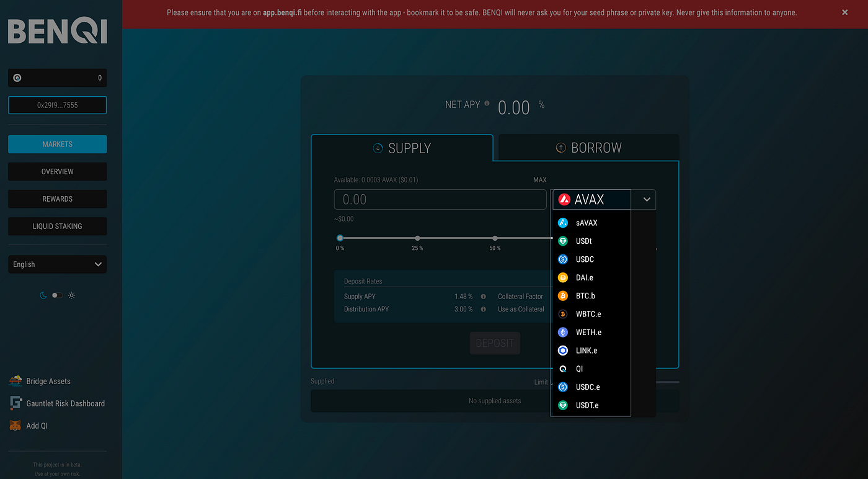Select USDt from the asset list

(591, 241)
